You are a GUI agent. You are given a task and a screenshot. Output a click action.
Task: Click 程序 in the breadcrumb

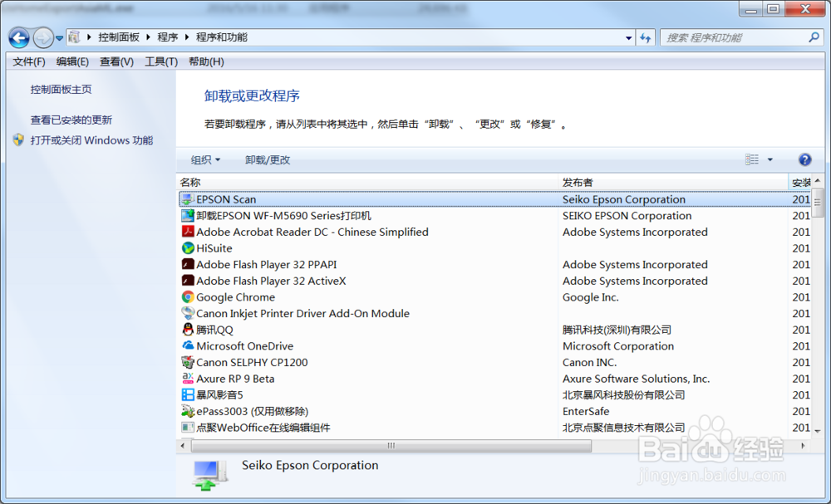(168, 37)
